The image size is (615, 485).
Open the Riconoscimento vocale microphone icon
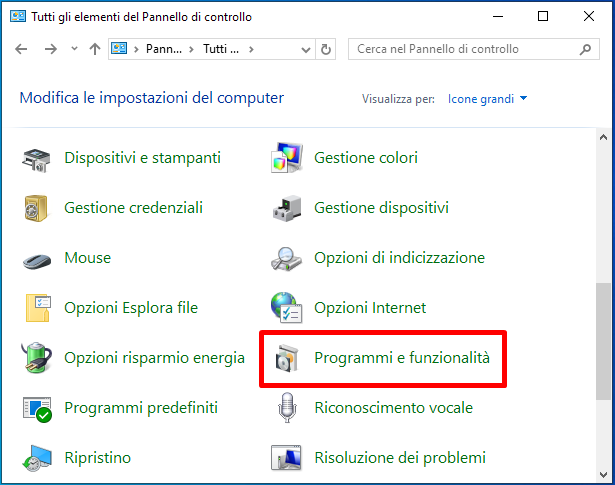click(287, 408)
